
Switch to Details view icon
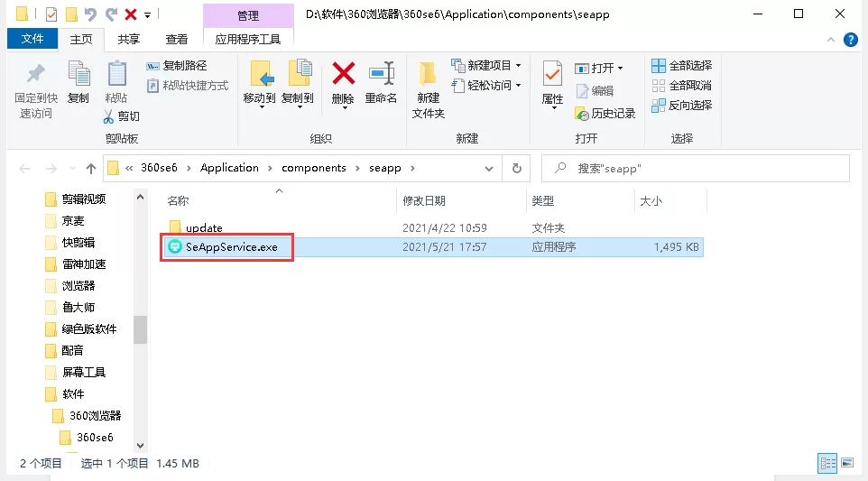[x=827, y=463]
